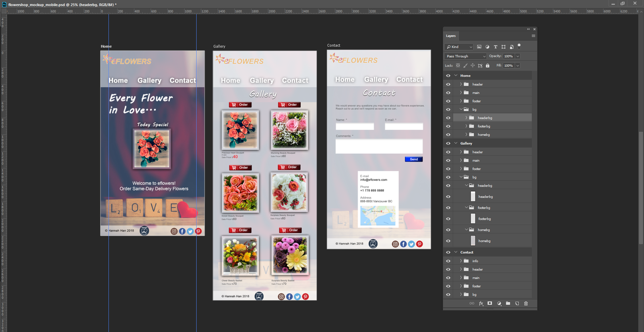Screen dimensions: 644x332
Task: Add a layer mask
Action: (x=490, y=303)
